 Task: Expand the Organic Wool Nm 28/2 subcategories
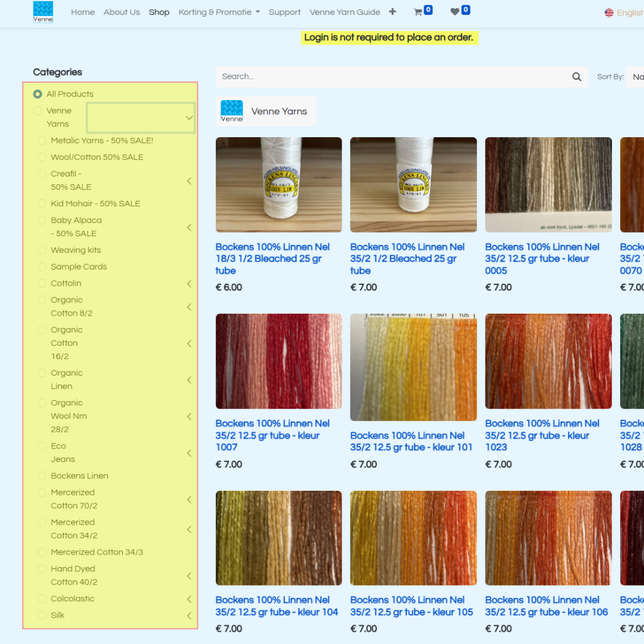(x=190, y=416)
